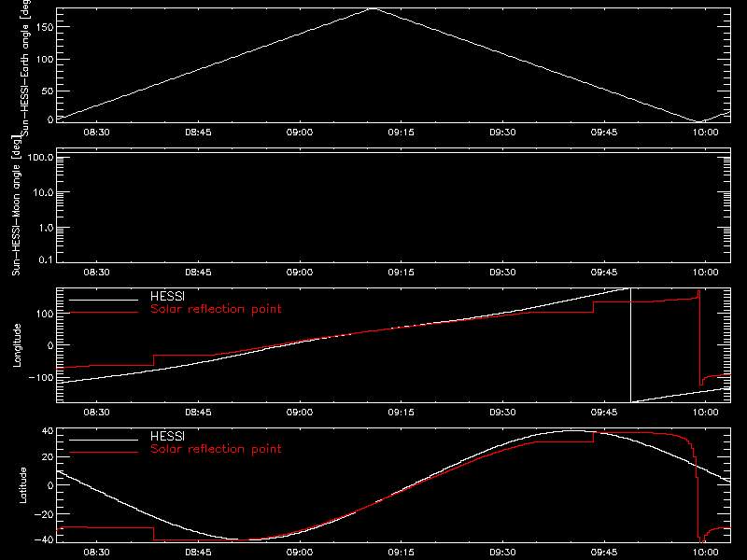Viewport: 747px width, 560px height.
Task: Click the 40 tick label in Latitude plot
Action: [x=48, y=431]
